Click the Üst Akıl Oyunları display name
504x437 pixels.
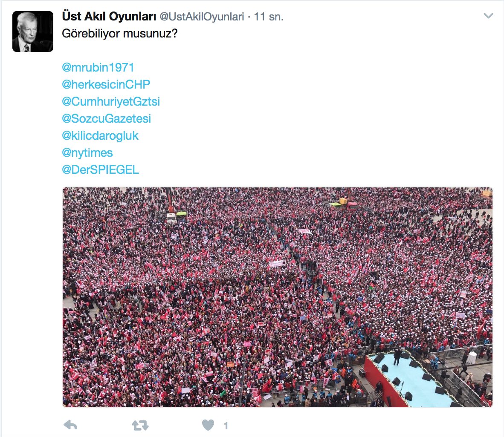[x=109, y=16]
